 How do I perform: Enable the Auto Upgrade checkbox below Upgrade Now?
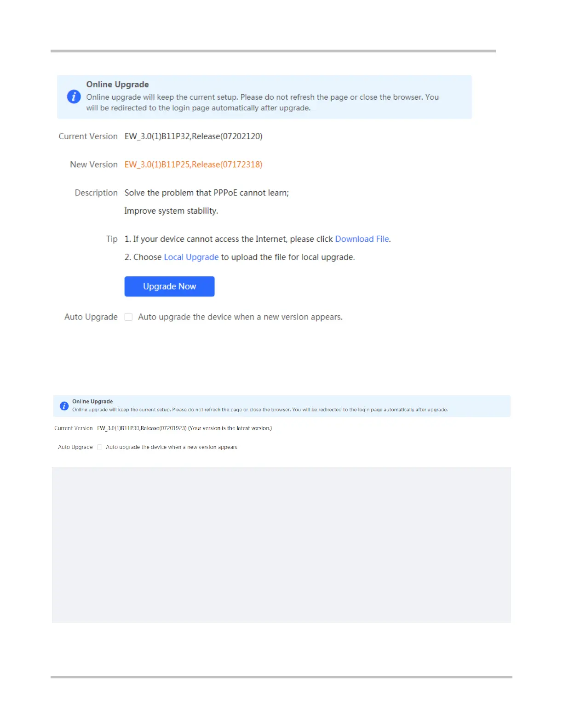point(129,317)
